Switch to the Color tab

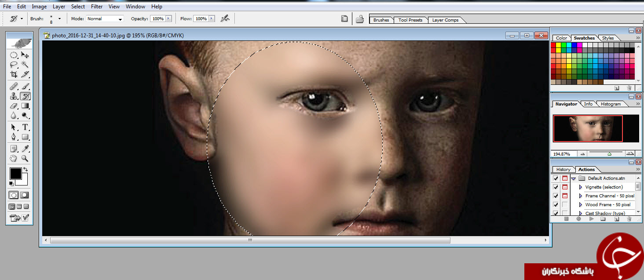(x=561, y=38)
